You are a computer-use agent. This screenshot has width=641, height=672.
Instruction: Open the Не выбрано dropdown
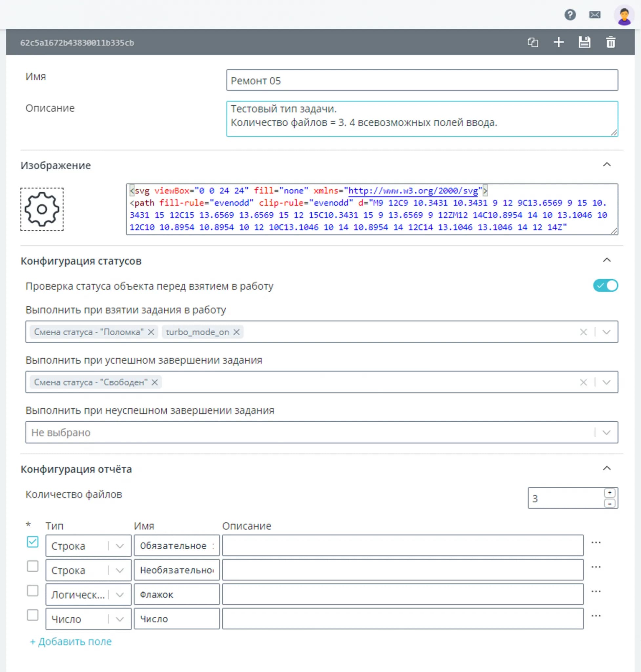(321, 432)
